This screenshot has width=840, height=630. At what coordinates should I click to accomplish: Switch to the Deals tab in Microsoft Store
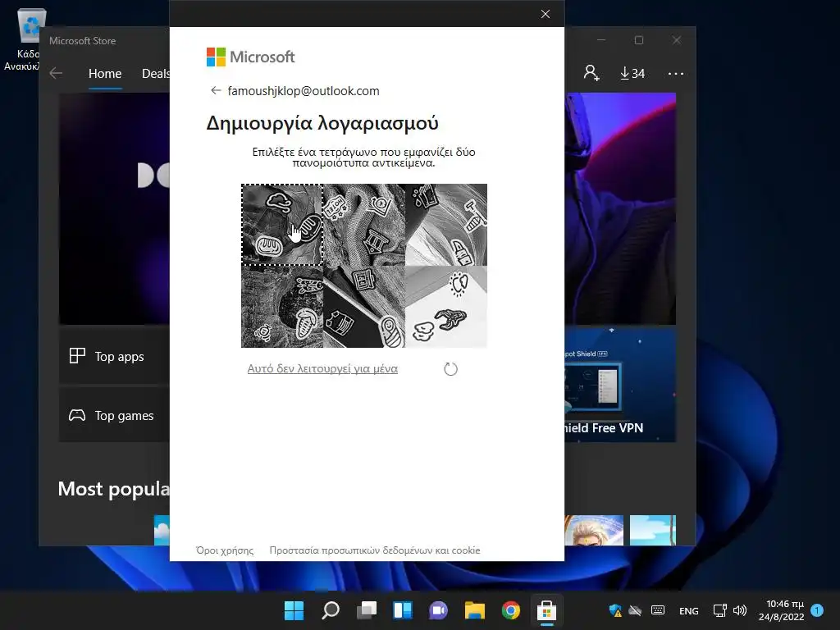155,73
